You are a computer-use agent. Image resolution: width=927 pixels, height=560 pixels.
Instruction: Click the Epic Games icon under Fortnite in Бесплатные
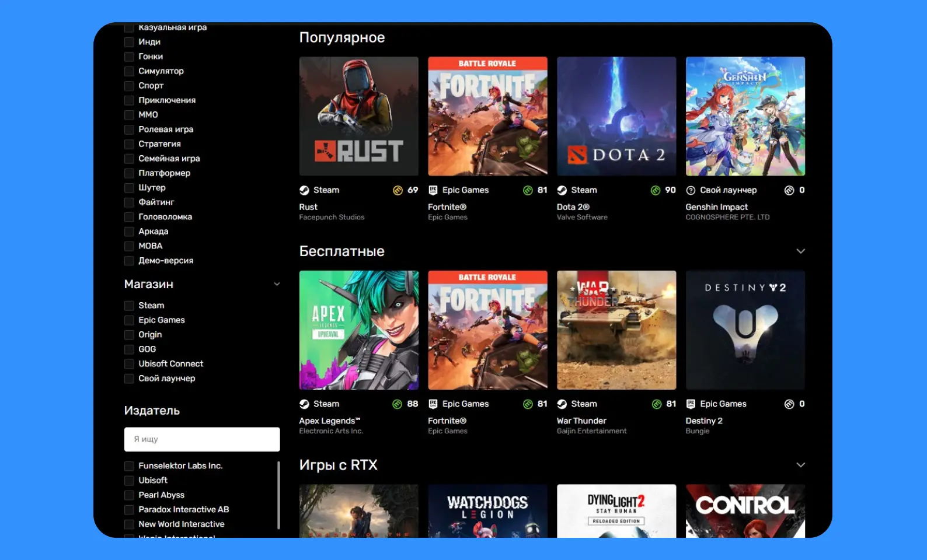coord(433,404)
